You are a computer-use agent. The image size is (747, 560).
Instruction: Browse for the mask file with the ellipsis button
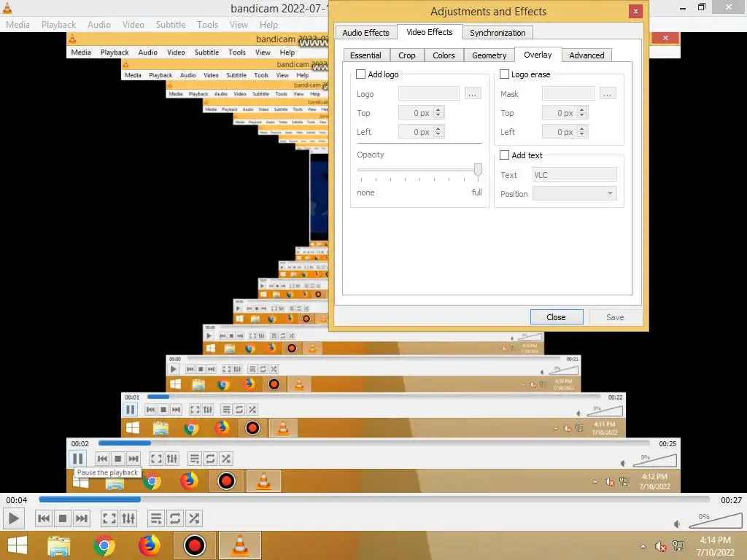tap(608, 94)
